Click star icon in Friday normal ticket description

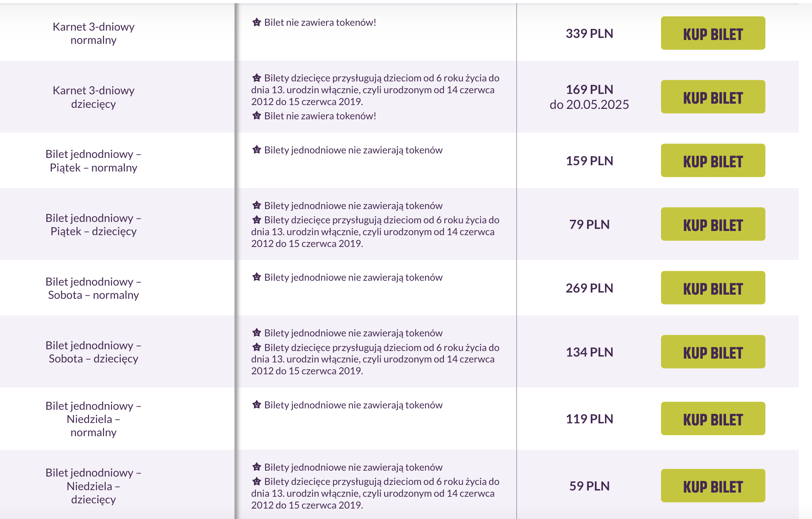257,150
